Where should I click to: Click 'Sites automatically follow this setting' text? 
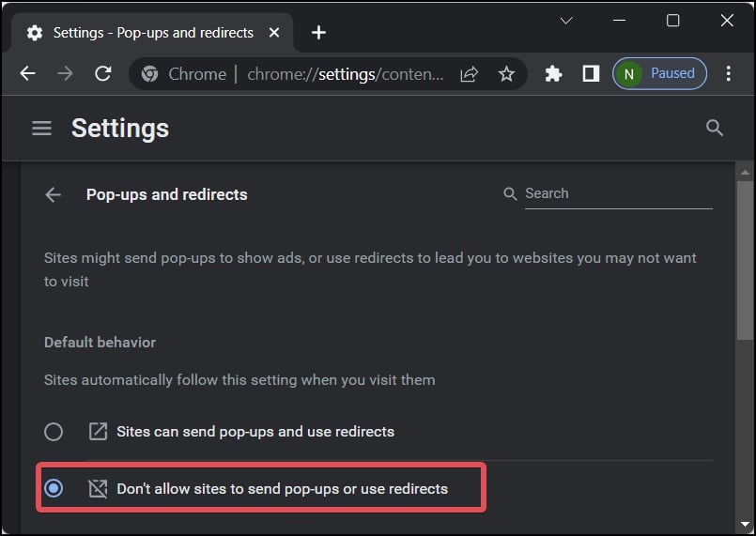pyautogui.click(x=239, y=380)
